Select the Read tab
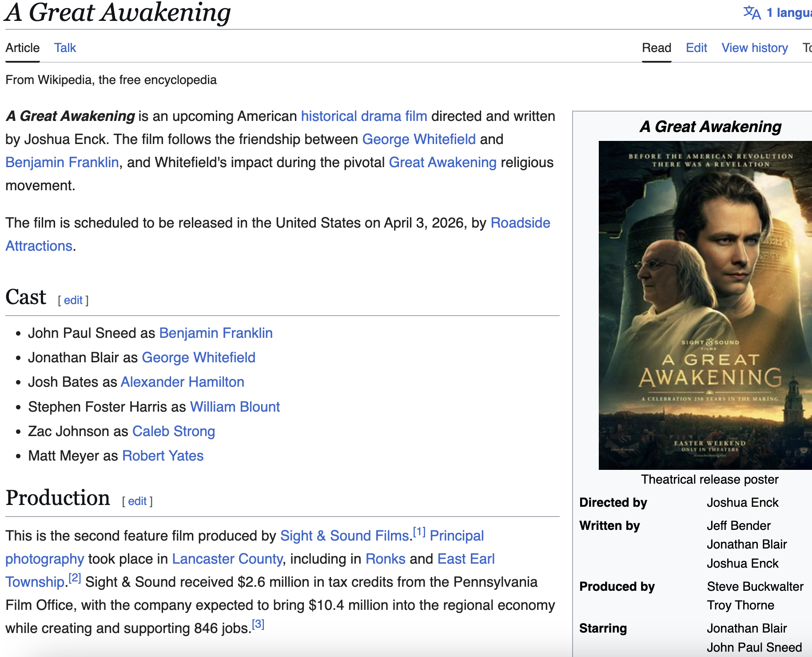 656,48
